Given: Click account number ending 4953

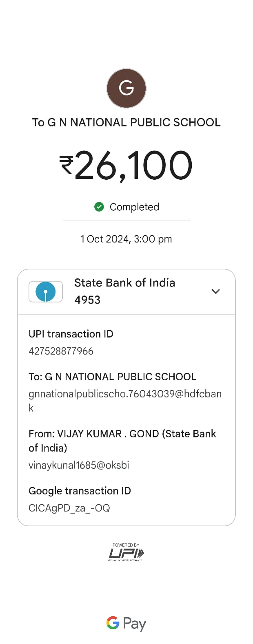Looking at the screenshot, I should 87,300.
